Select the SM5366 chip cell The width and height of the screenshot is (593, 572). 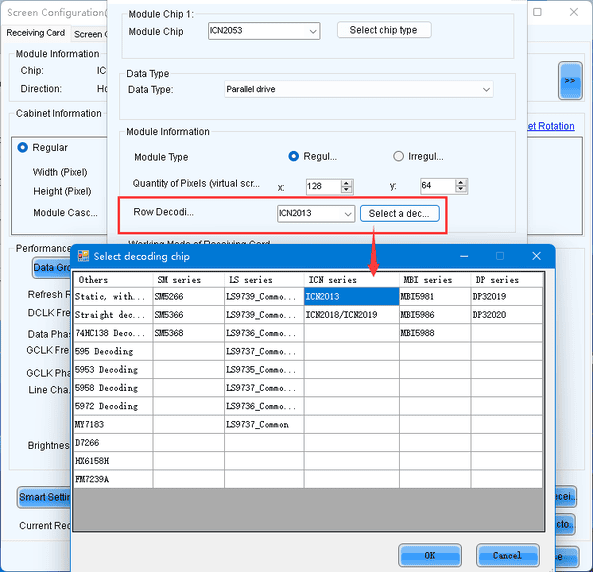tap(188, 315)
